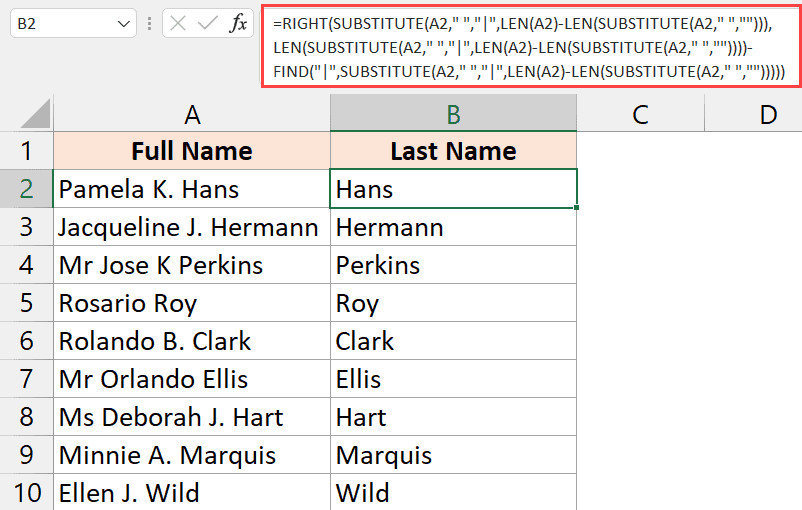Select column B header

453,115
